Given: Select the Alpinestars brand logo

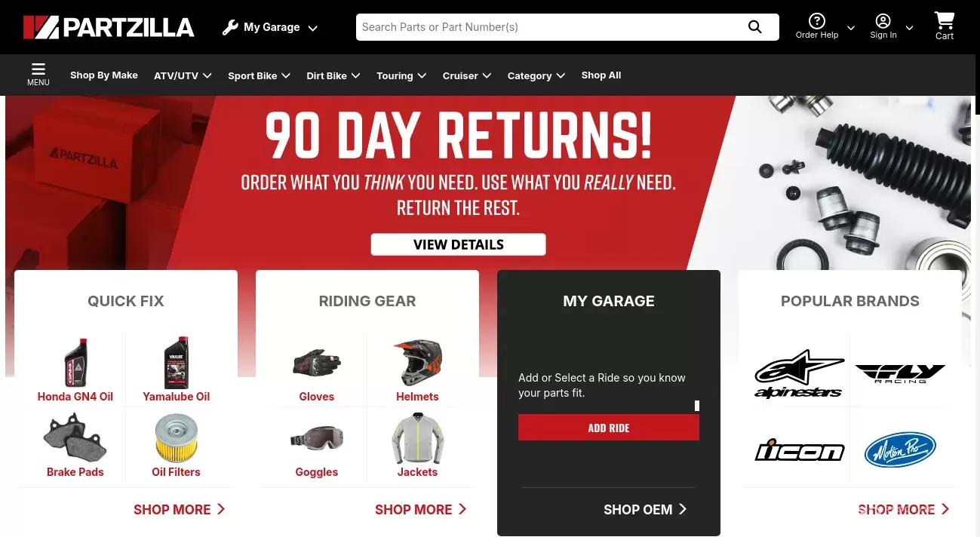Looking at the screenshot, I should (x=798, y=373).
